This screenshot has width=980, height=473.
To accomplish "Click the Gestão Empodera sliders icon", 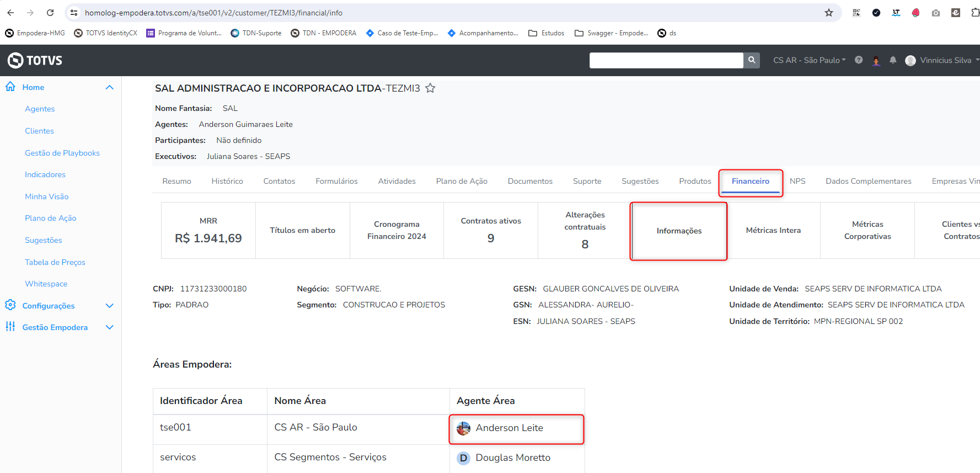I will click(10, 327).
